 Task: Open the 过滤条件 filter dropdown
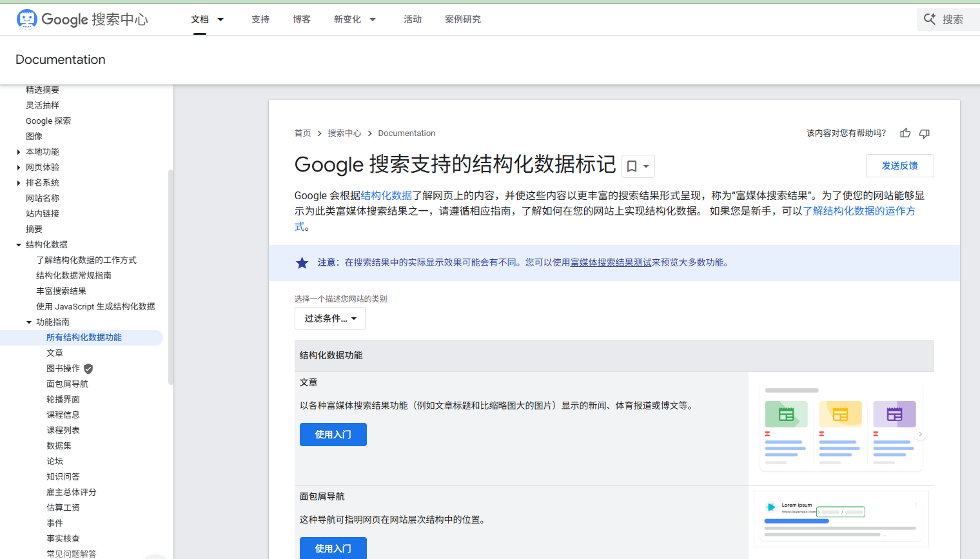point(329,318)
